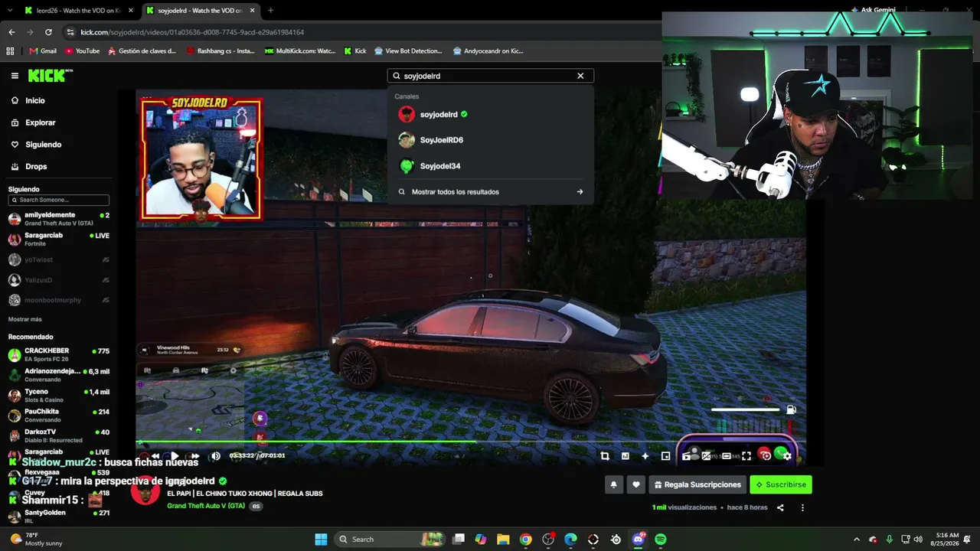Open YouTube bookmark
Screen dimensions: 980x551
pyautogui.click(x=82, y=51)
